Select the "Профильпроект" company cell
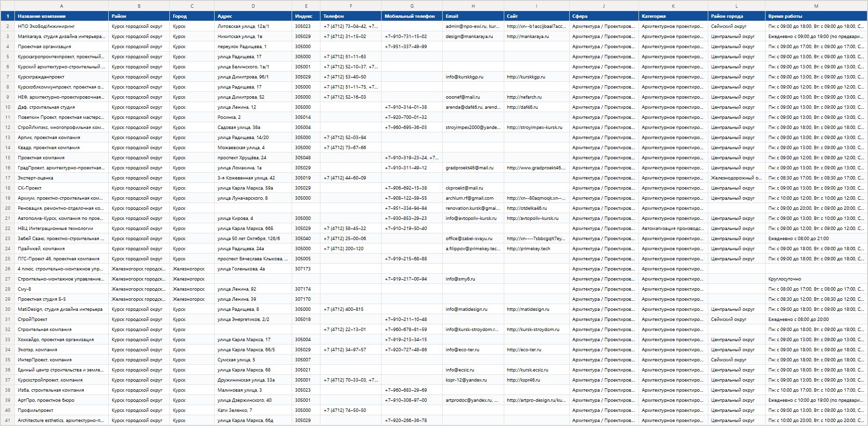The image size is (868, 434). (x=62, y=410)
